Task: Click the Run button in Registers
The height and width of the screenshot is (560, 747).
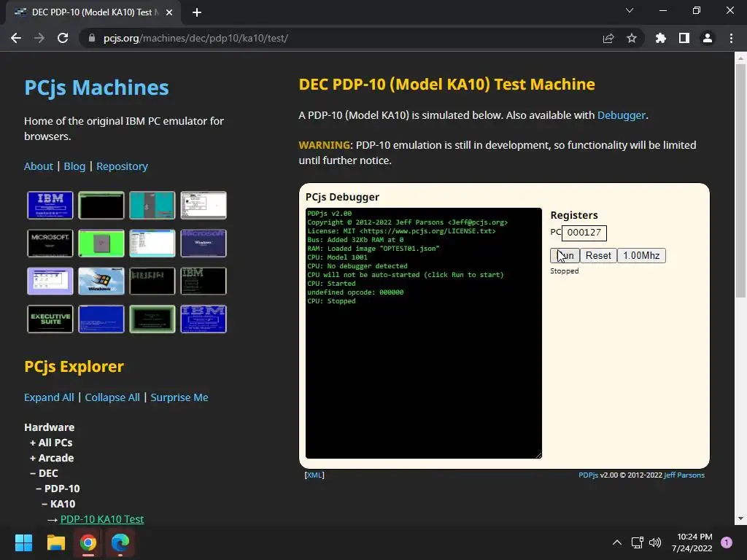Action: (x=565, y=256)
